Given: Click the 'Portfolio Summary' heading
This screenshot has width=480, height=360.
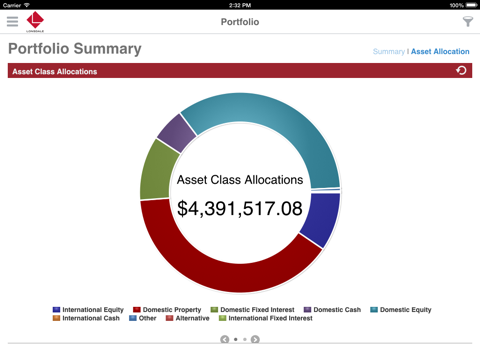Looking at the screenshot, I should 75,49.
